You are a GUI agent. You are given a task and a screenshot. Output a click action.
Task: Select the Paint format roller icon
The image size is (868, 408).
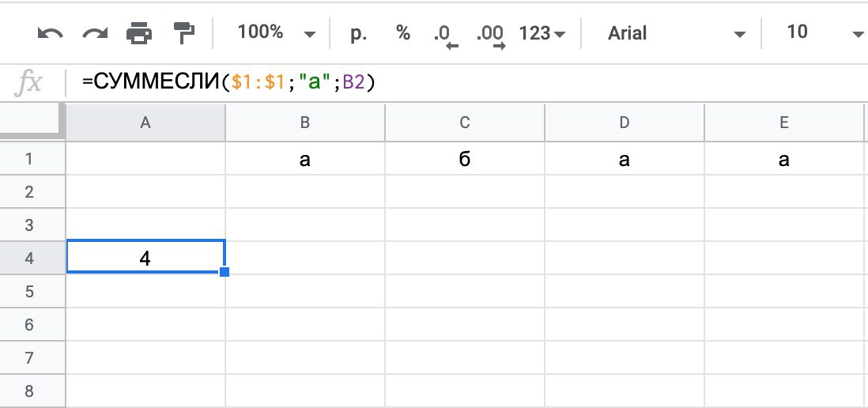(x=183, y=33)
